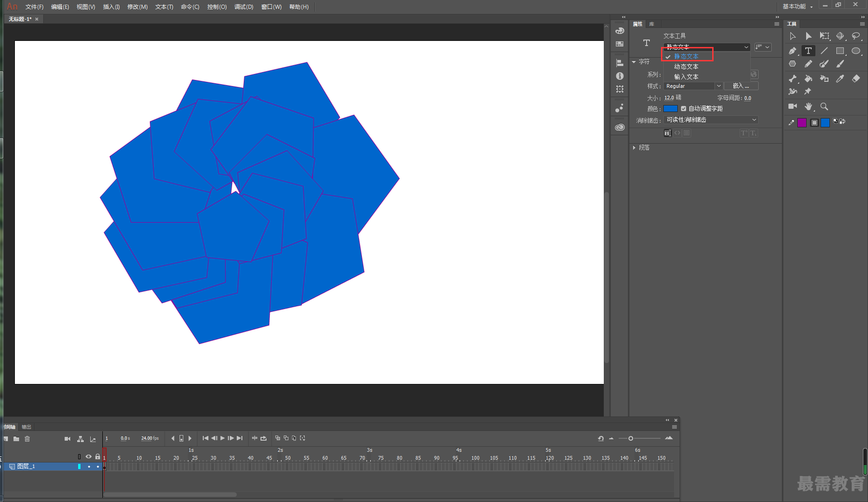The height and width of the screenshot is (502, 868).
Task: Select the Rectangle tool
Action: pos(840,51)
